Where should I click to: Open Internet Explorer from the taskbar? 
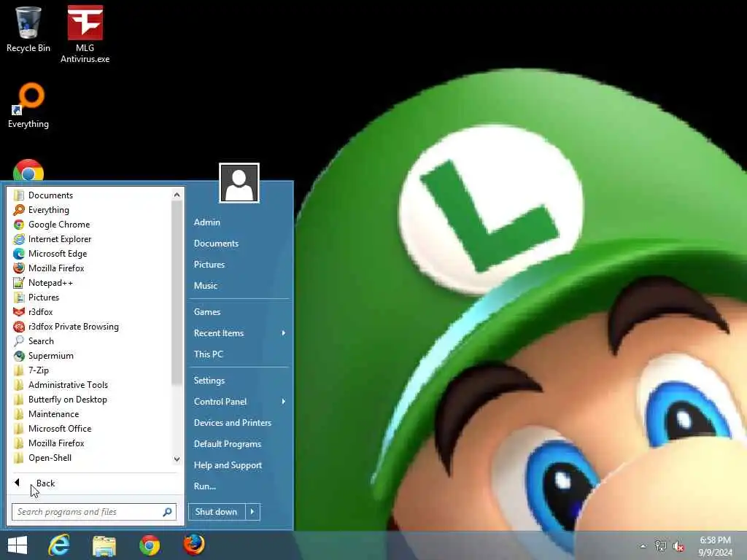(x=59, y=545)
